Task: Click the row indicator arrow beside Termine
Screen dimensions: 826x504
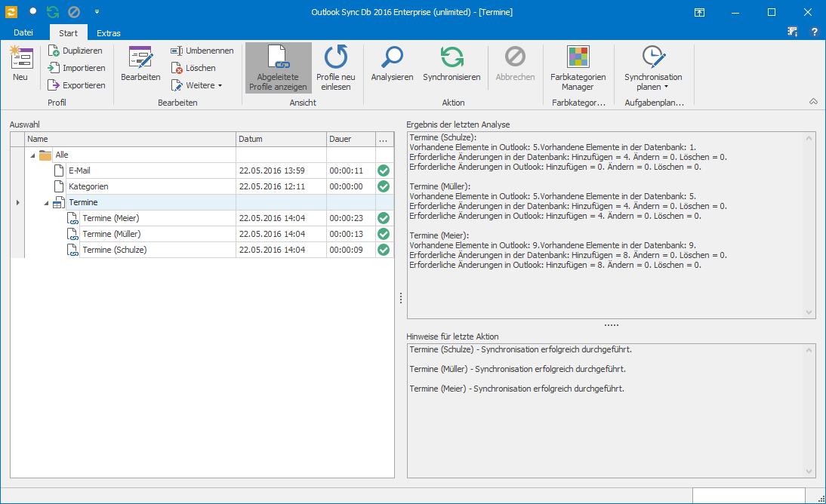Action: (17, 202)
